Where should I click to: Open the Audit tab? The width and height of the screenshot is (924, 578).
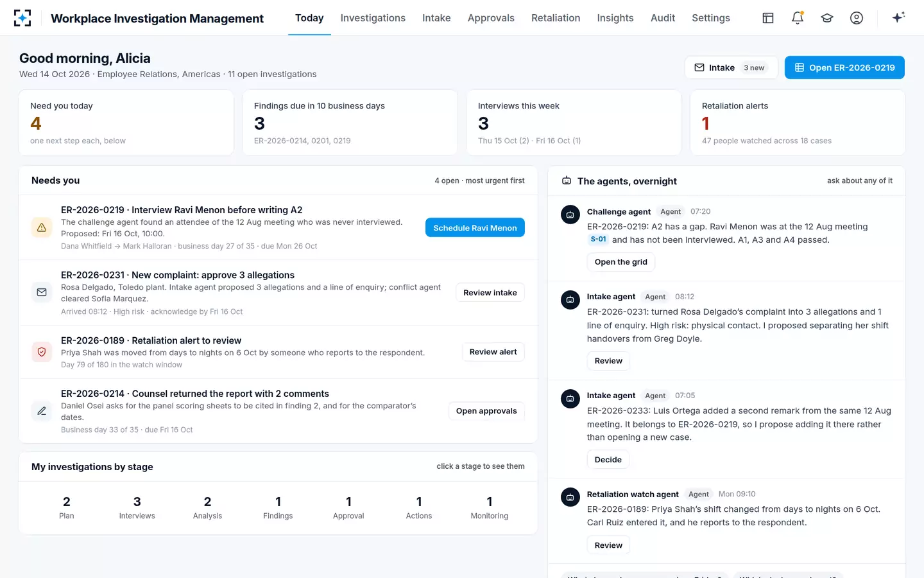tap(663, 18)
